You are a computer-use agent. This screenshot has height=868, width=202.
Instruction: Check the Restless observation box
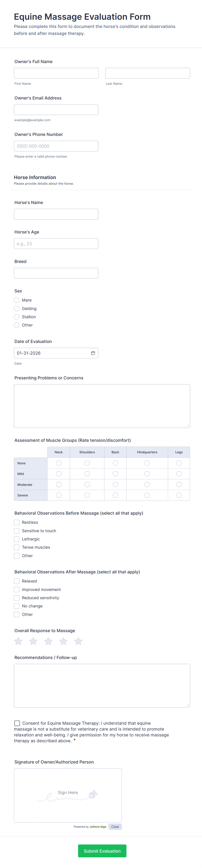click(x=17, y=523)
